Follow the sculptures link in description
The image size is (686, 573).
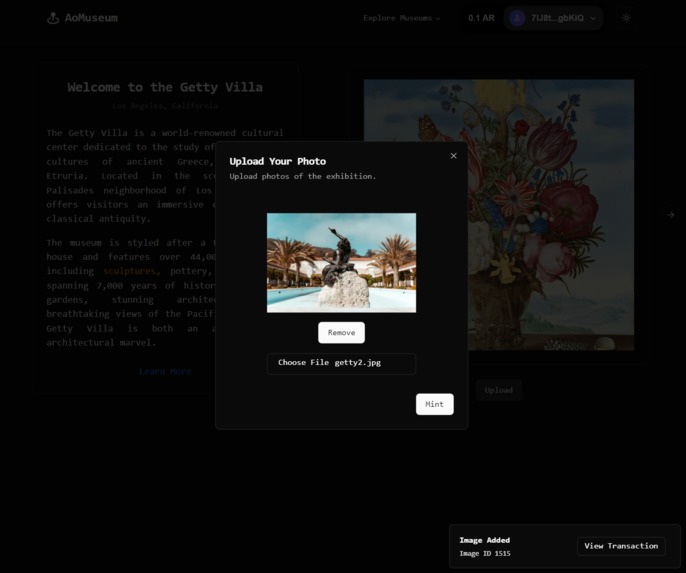click(x=131, y=271)
